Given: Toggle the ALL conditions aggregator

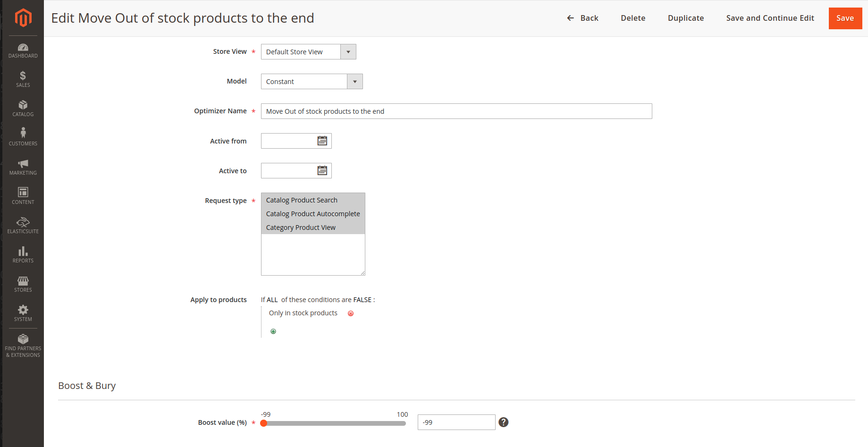Looking at the screenshot, I should pos(272,299).
